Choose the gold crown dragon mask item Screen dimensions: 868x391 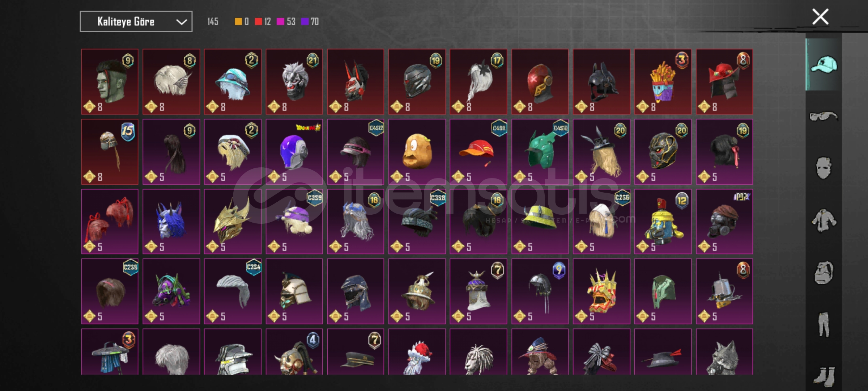point(601,291)
